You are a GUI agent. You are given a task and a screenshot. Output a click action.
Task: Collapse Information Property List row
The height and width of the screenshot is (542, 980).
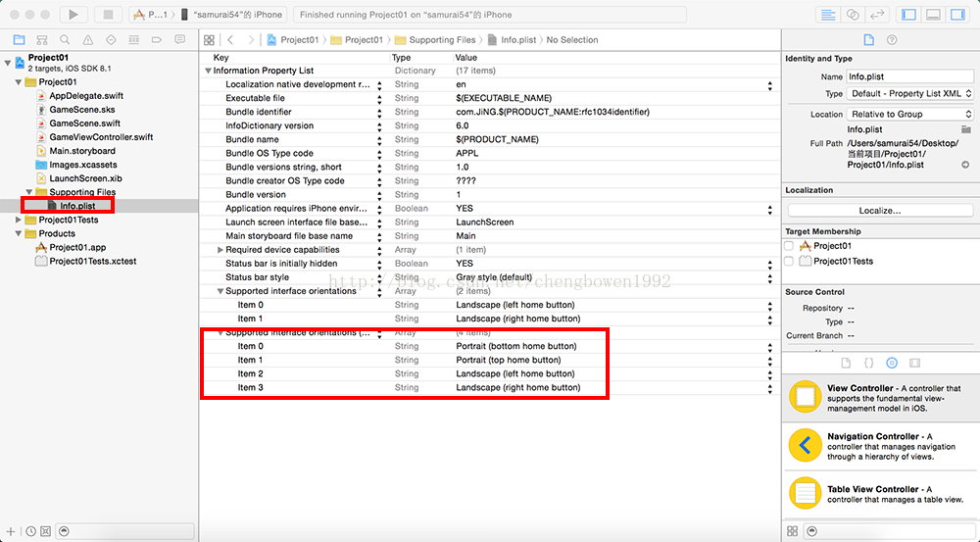tap(208, 71)
